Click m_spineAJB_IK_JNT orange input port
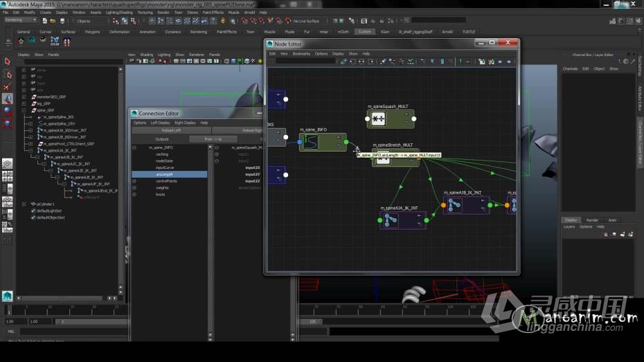The width and height of the screenshot is (644, 362). click(444, 205)
